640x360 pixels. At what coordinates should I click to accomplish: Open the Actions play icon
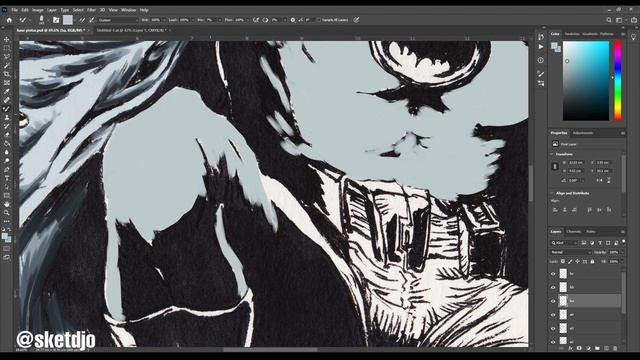click(x=541, y=47)
